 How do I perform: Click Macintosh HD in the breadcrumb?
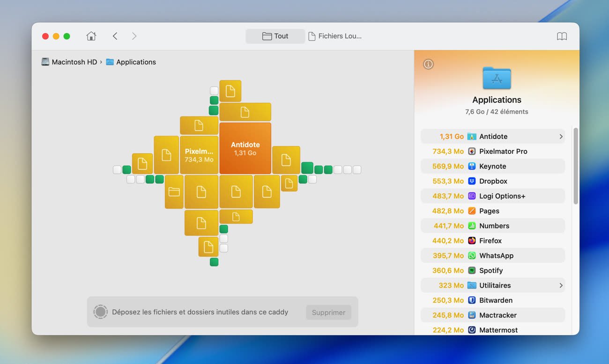(74, 62)
